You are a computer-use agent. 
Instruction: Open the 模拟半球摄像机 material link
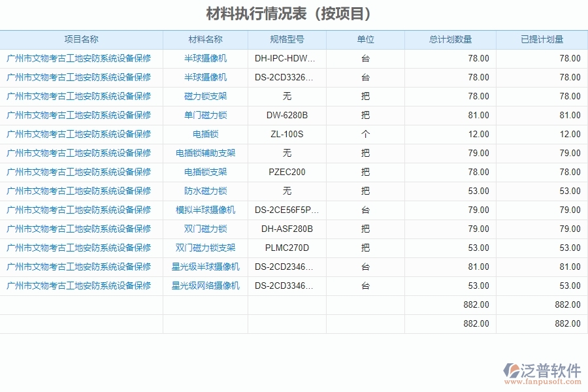204,210
